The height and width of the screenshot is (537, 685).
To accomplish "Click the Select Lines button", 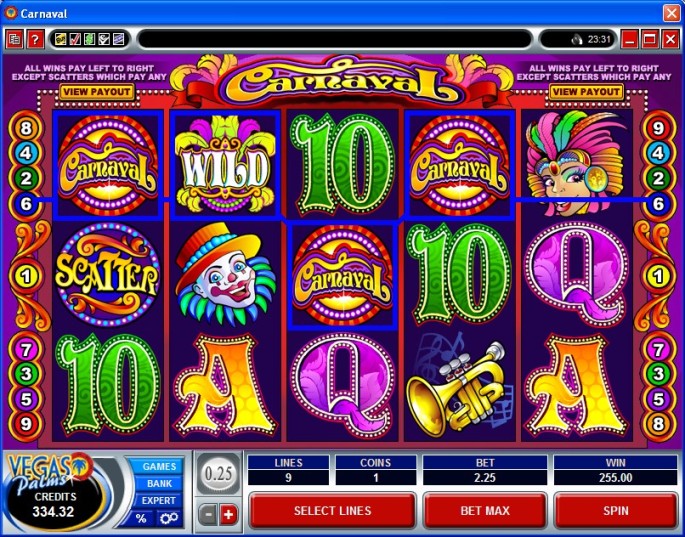I will [332, 510].
